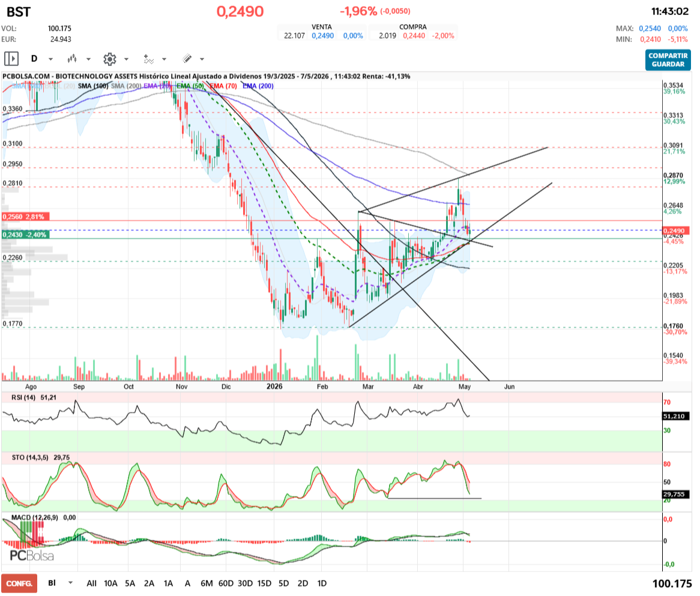The width and height of the screenshot is (700, 596).
Task: Click the VENTA price 0,2490
Action: point(323,36)
